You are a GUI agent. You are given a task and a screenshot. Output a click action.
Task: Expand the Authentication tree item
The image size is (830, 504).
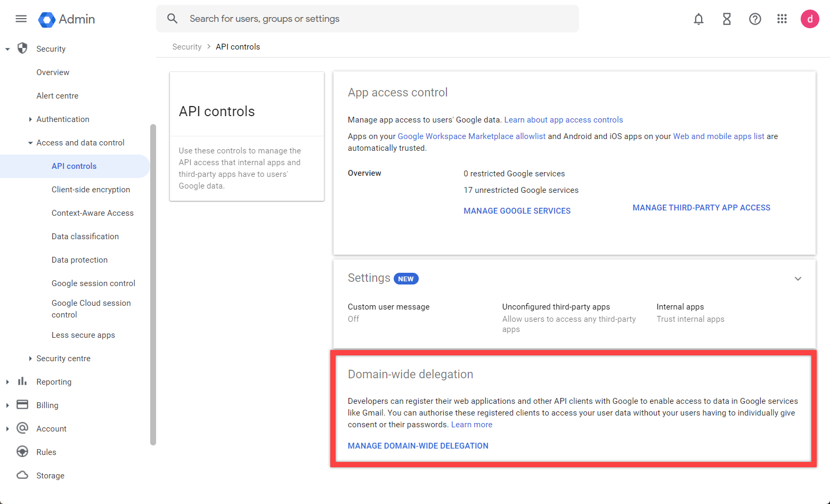click(x=30, y=119)
